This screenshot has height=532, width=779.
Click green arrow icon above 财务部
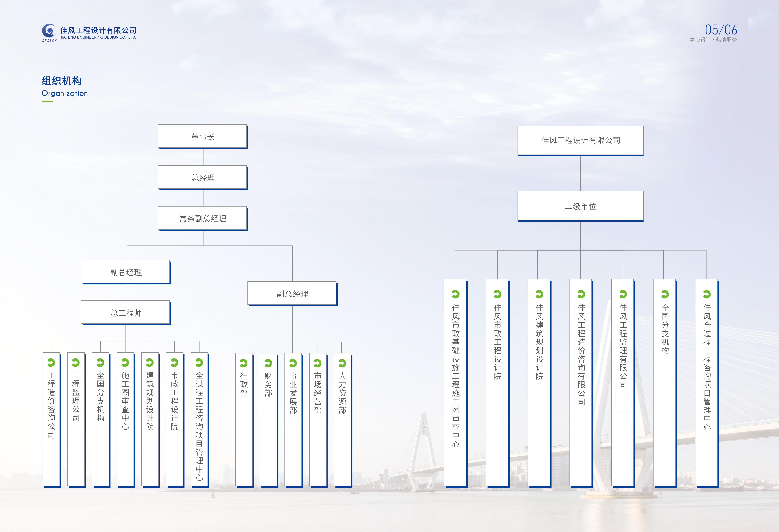click(x=268, y=363)
